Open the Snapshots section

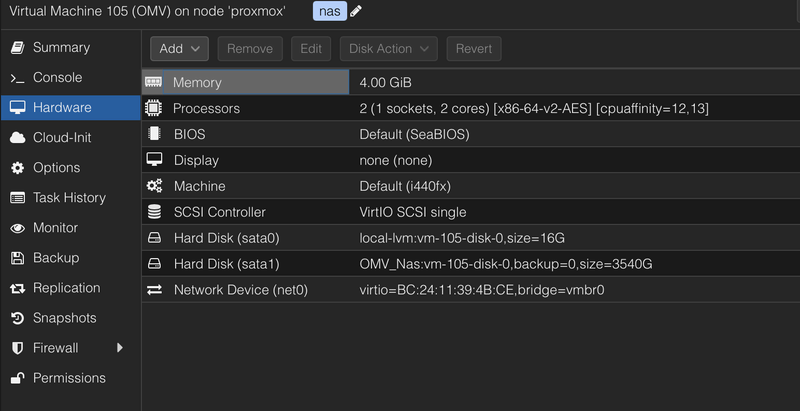coord(64,318)
